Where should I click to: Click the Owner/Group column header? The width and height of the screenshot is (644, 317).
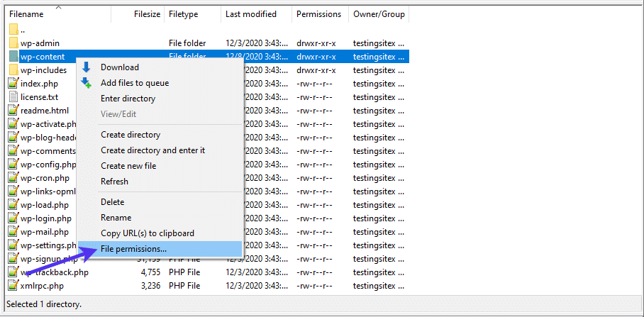tap(379, 14)
